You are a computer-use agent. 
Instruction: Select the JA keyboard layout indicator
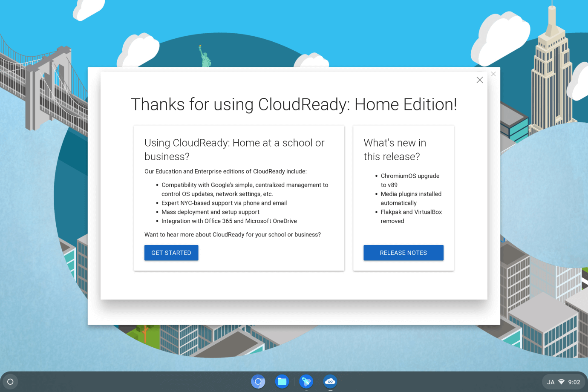pos(551,381)
